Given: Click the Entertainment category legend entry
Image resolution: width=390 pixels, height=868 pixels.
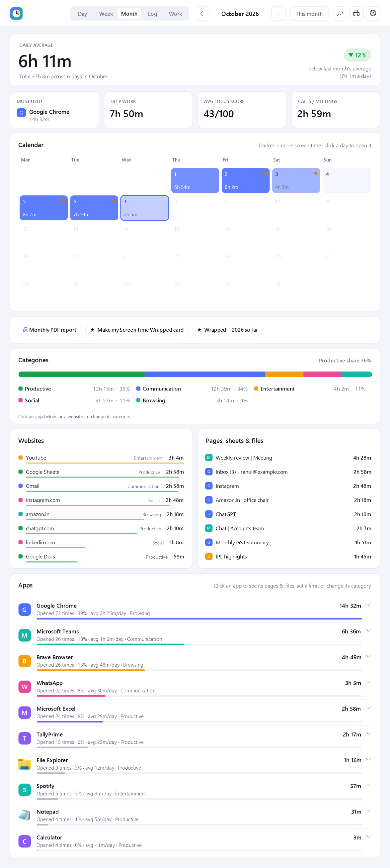Looking at the screenshot, I should pos(310,389).
